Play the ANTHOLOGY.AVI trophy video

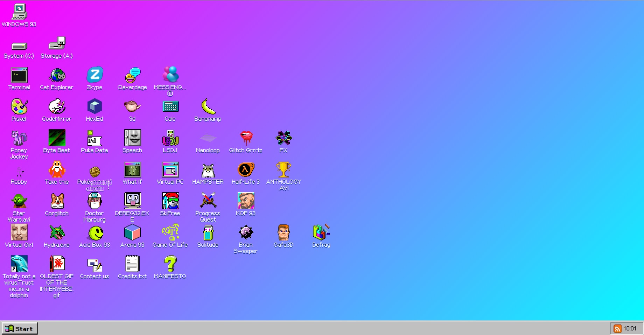point(283,170)
